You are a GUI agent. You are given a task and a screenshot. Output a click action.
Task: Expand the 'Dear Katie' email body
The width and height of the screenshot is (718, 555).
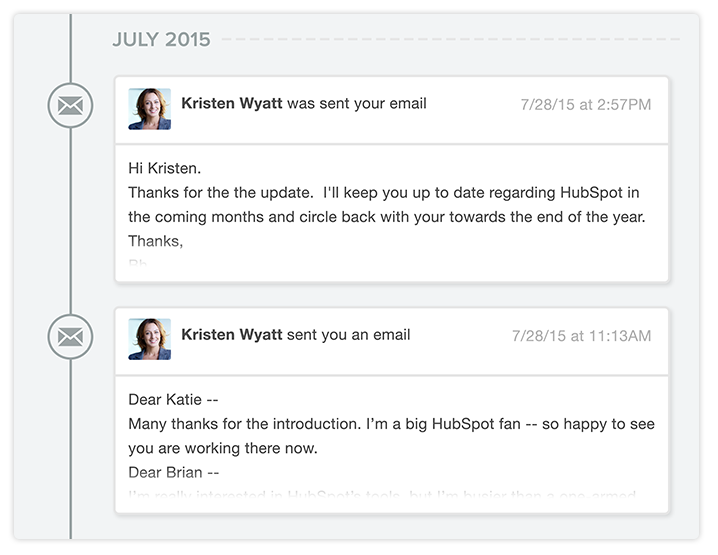[x=392, y=445]
